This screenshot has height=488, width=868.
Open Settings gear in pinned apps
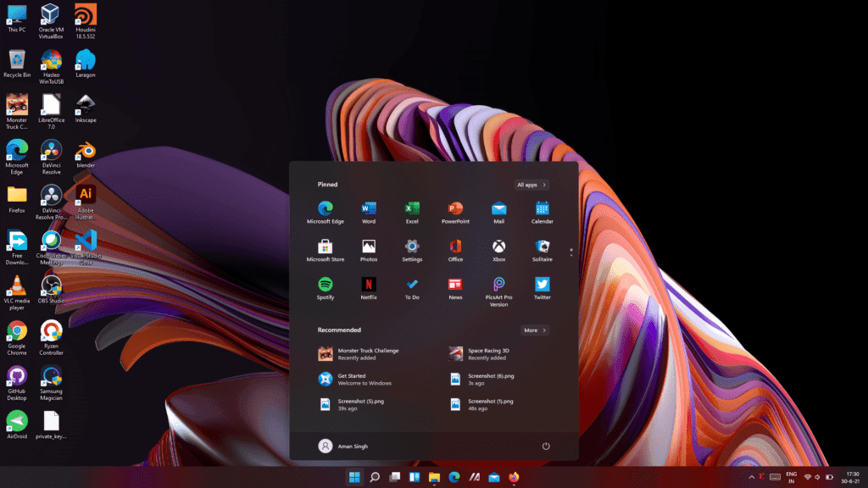pyautogui.click(x=412, y=251)
